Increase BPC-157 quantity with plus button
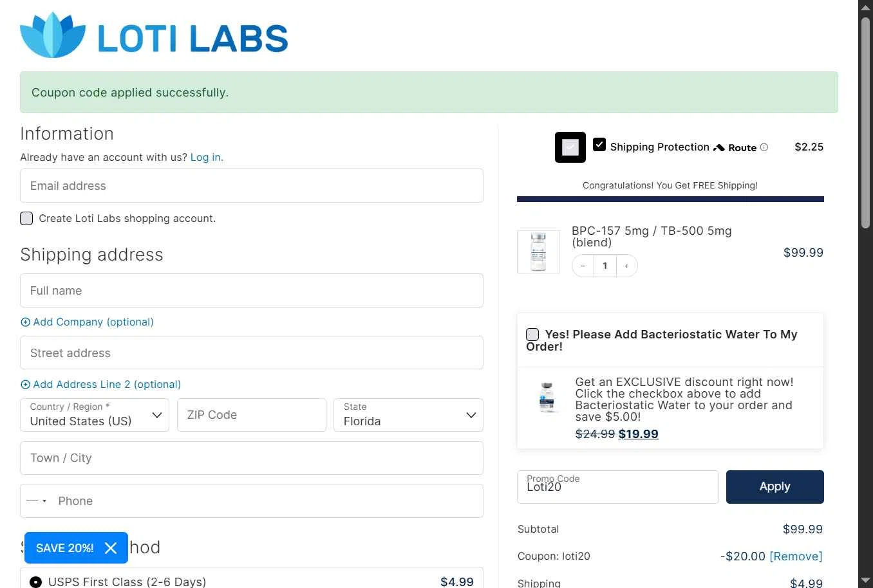 tap(626, 266)
